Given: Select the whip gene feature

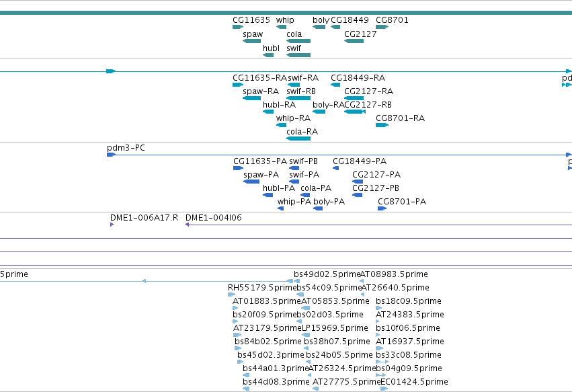Looking at the screenshot, I should (281, 27).
